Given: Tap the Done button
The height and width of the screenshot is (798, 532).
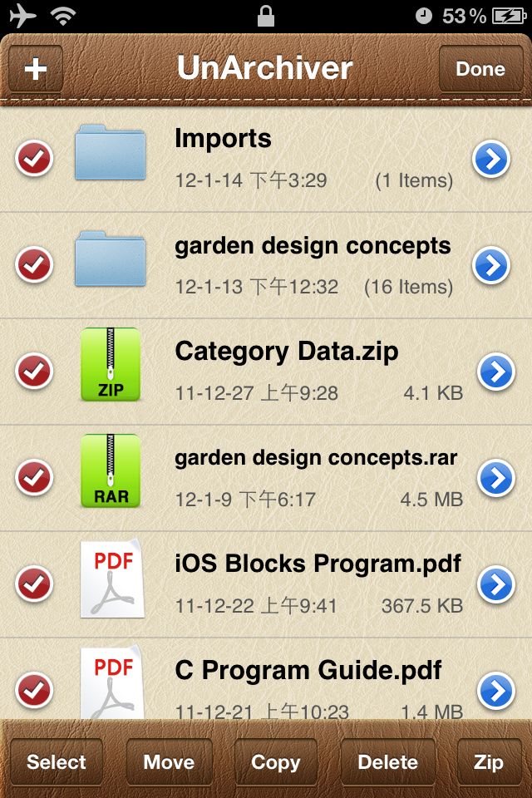Looking at the screenshot, I should point(480,69).
